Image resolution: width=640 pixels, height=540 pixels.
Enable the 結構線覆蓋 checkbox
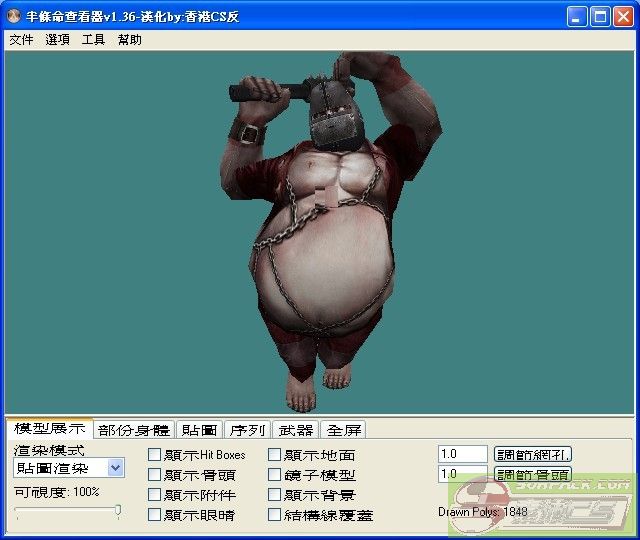[x=275, y=515]
